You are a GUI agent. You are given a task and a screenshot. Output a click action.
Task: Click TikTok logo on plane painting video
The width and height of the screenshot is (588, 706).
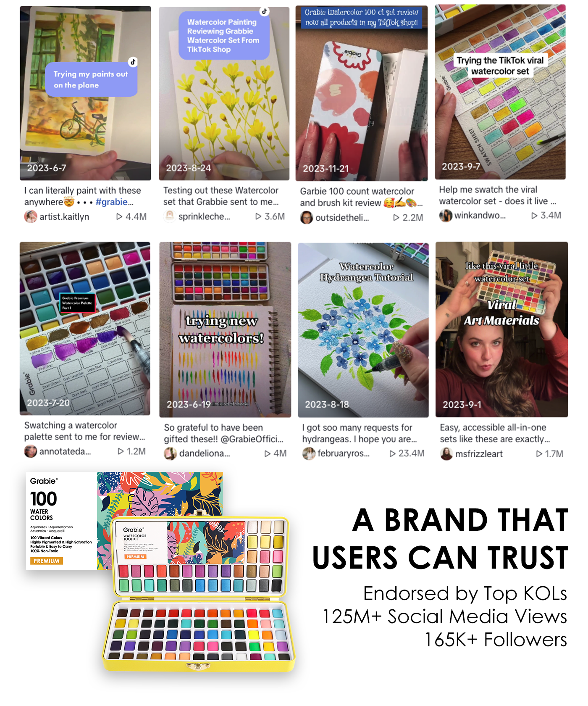click(133, 62)
